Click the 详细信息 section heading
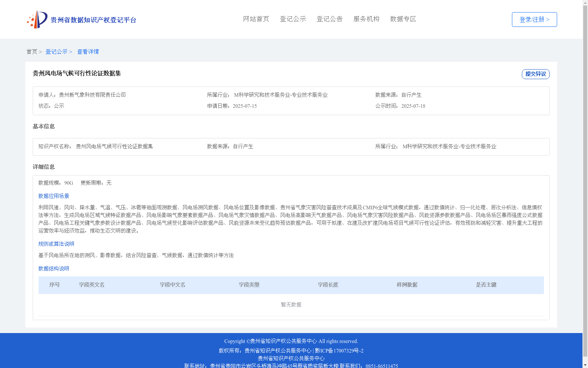Screen dimensions: 588x368 pos(44,167)
